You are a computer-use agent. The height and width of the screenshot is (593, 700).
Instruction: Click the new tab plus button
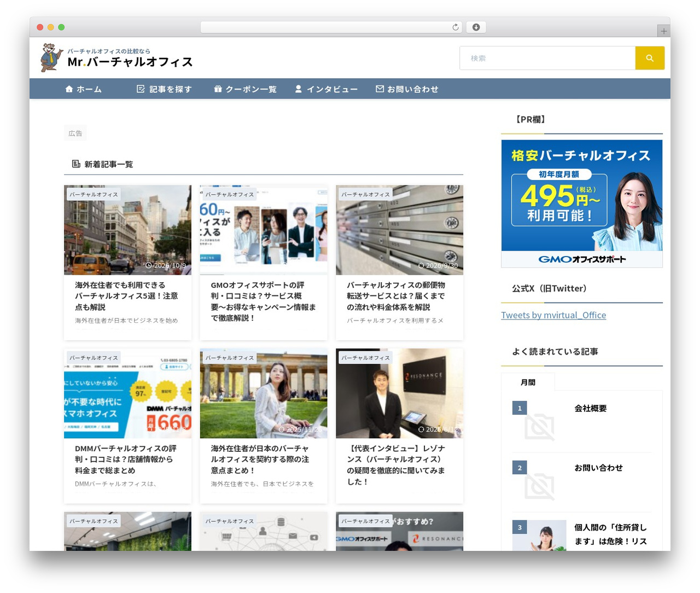tap(663, 31)
